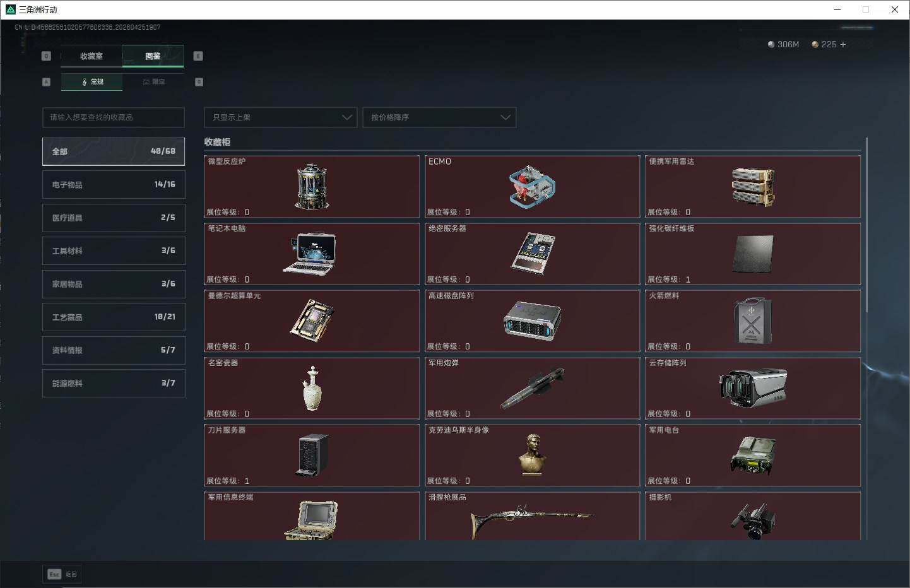Select the 曼德尔超算单元 chip item
The height and width of the screenshot is (588, 910).
(x=312, y=321)
